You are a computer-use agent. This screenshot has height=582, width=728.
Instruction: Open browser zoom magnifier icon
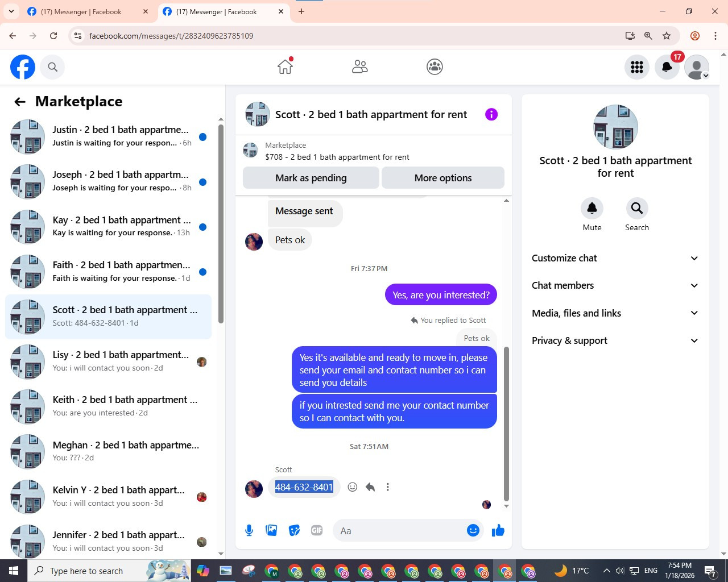coord(648,36)
